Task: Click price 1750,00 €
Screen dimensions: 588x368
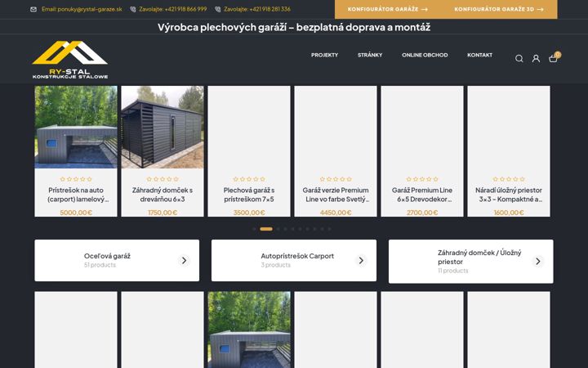Action: click(x=163, y=213)
